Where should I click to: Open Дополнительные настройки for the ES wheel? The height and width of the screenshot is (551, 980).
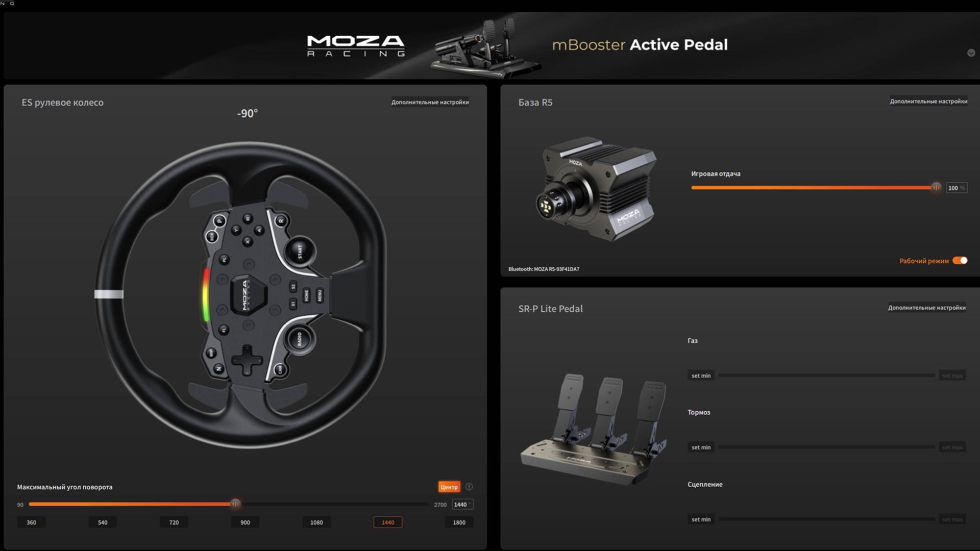430,102
